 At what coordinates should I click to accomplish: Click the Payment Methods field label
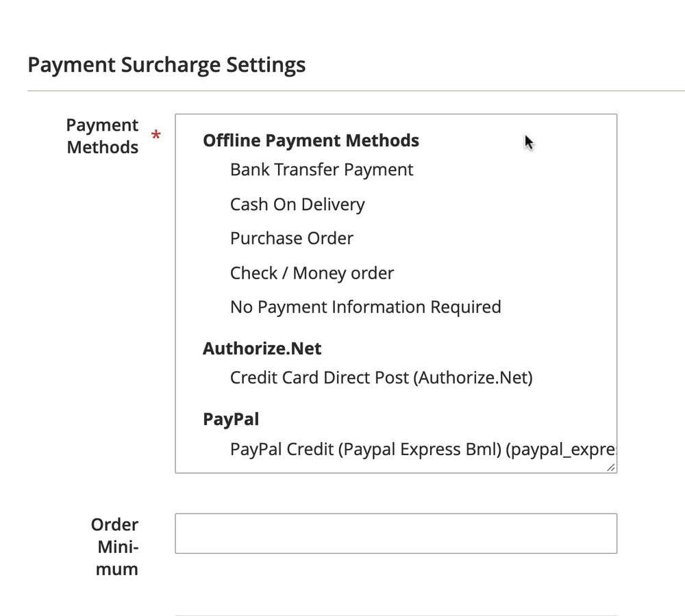[103, 136]
